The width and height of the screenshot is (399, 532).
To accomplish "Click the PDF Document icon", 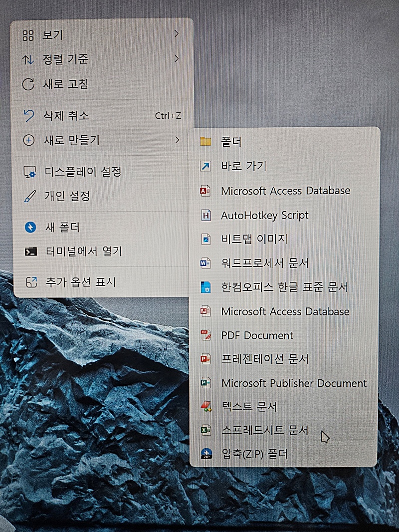I will pos(206,335).
